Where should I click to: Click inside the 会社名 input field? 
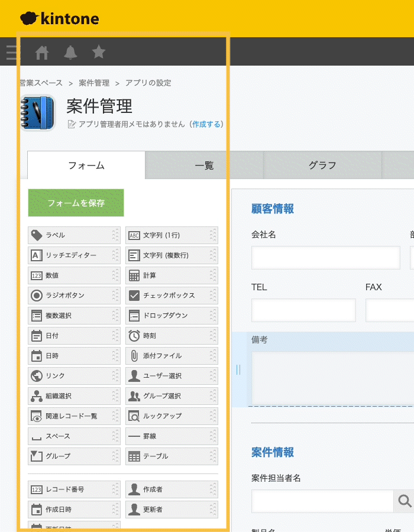(x=325, y=257)
